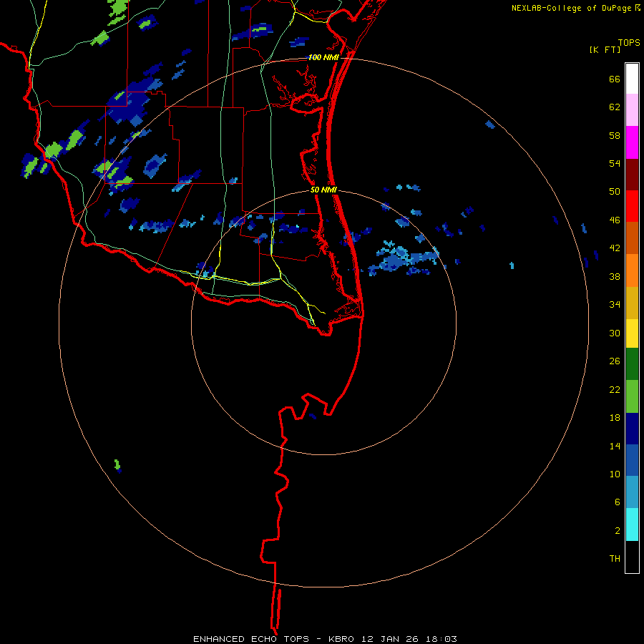Select the navy blue legend band
This screenshot has height=644, width=644.
point(632,429)
